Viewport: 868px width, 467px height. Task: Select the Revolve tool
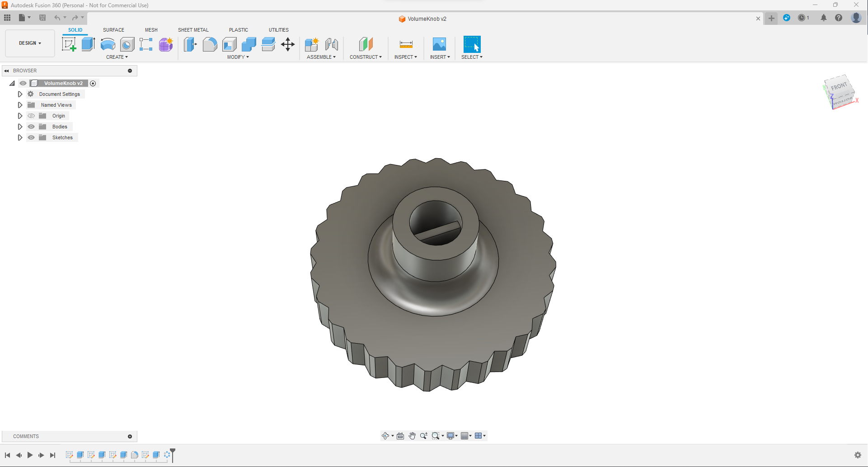click(108, 44)
